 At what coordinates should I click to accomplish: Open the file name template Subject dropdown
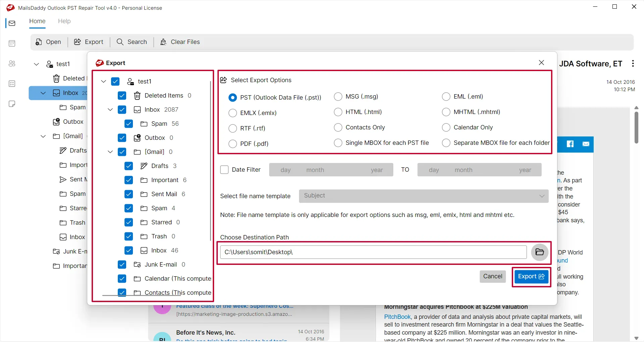(424, 196)
